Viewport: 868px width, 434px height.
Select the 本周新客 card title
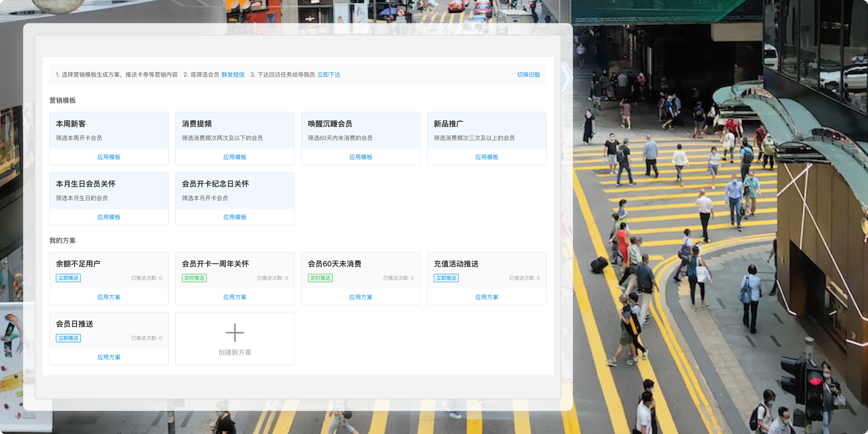pos(71,124)
